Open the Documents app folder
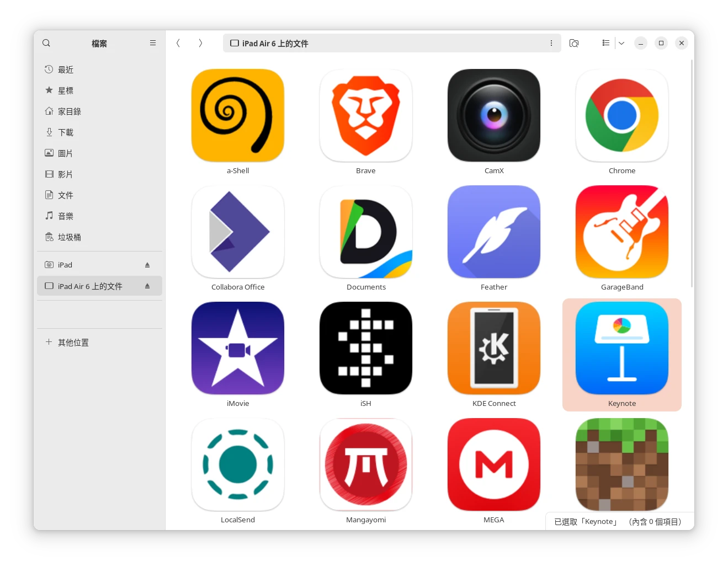Viewport: 728px width, 567px height. 366,232
